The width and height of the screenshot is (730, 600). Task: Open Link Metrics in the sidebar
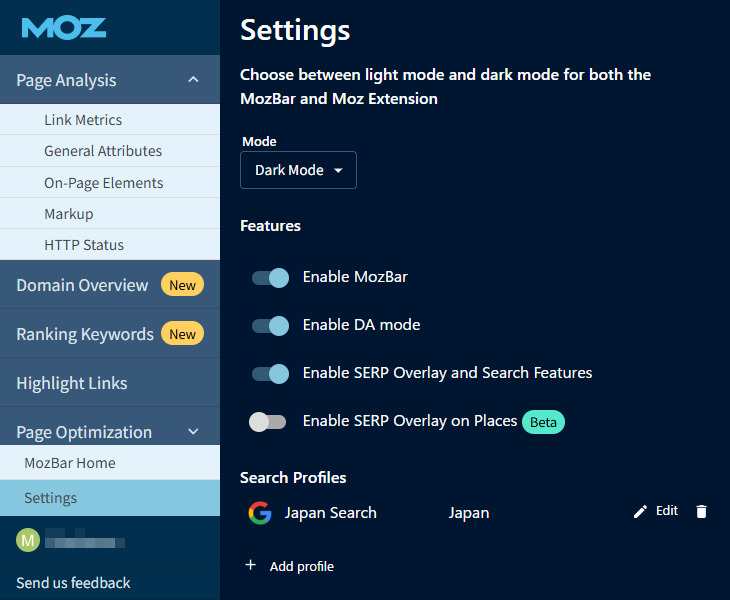point(83,120)
